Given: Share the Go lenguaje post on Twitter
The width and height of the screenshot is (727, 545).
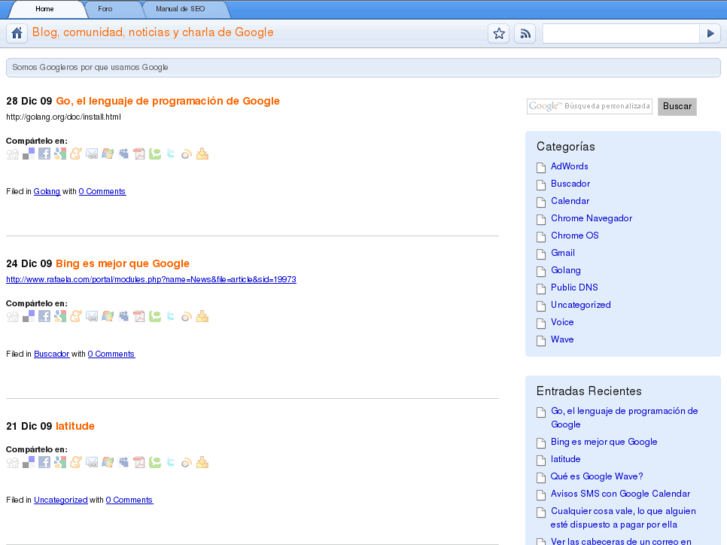Looking at the screenshot, I should 171,154.
